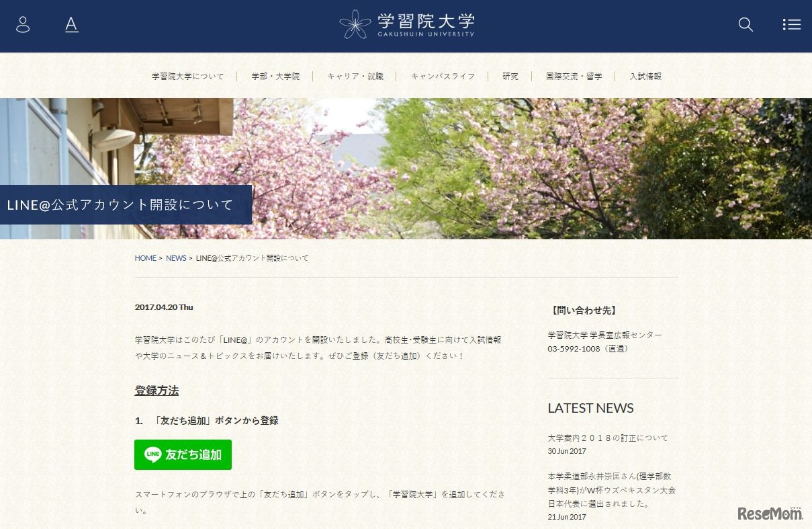812x529 pixels.
Task: Open the キャンパスライフ menu
Action: click(x=443, y=77)
